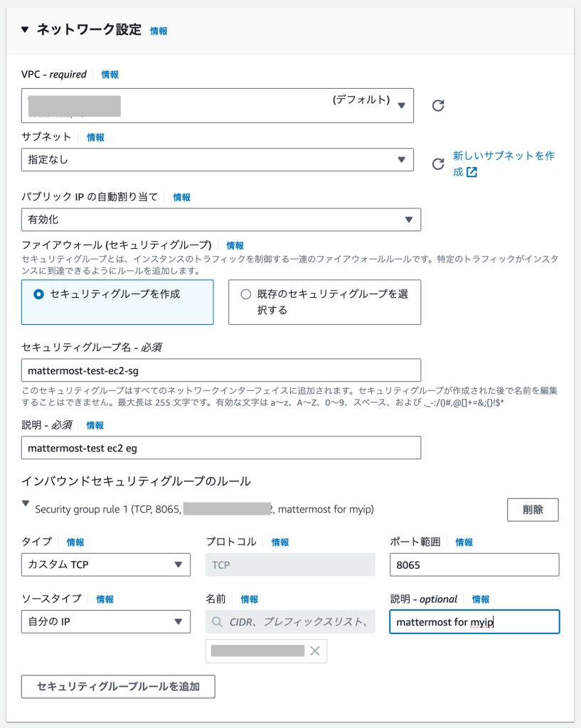
Task: Click the refresh icon next to subnet dropdown
Action: click(439, 164)
